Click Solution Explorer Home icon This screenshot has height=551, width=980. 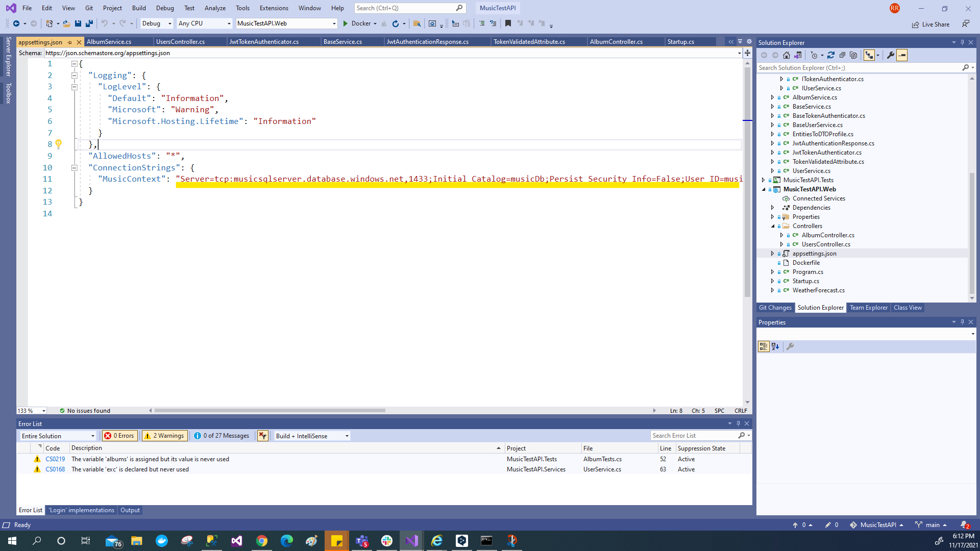coord(787,55)
